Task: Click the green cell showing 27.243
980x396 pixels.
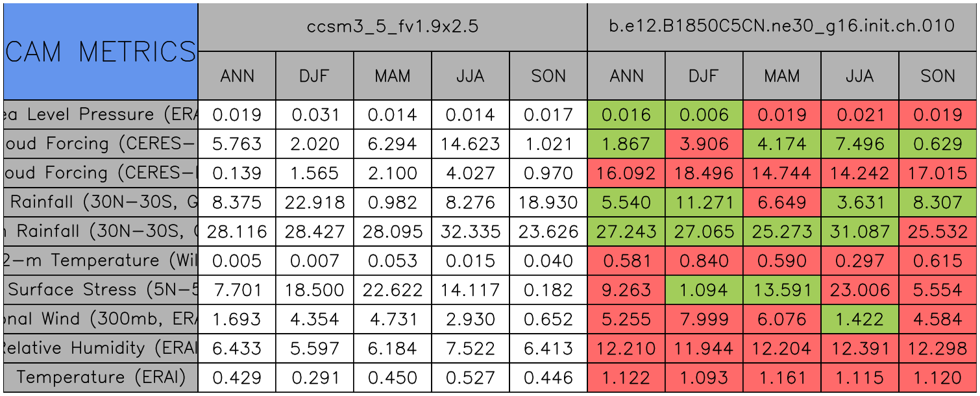Action: coord(626,232)
